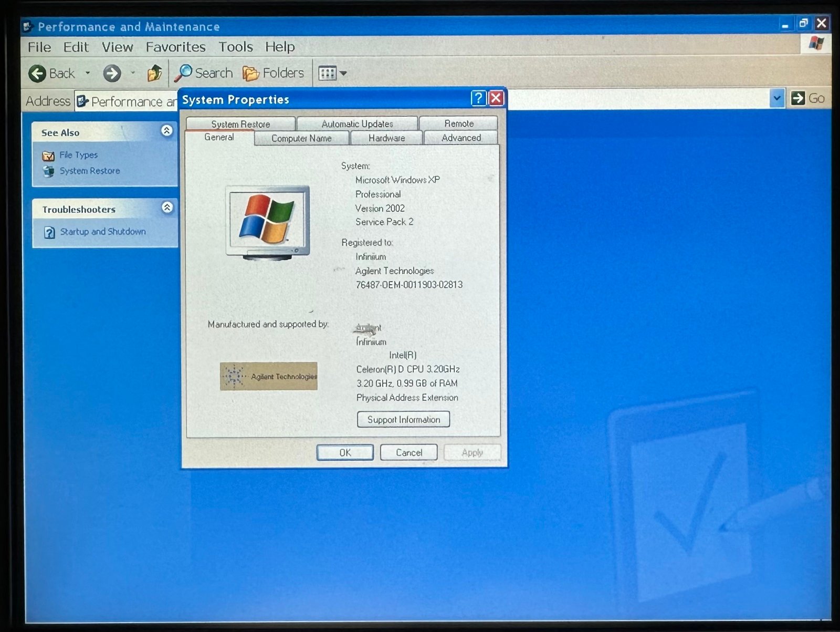Open the View menu
This screenshot has height=632, width=840.
point(118,47)
